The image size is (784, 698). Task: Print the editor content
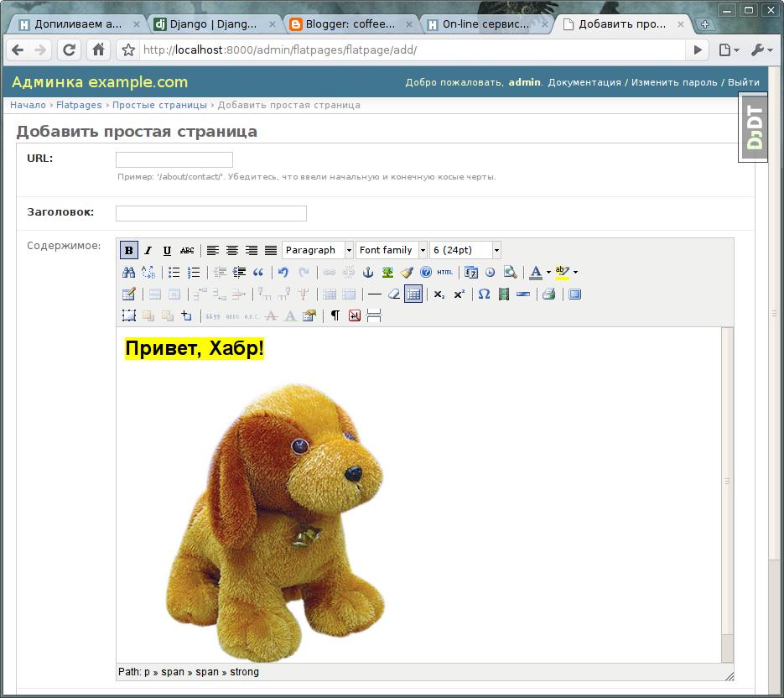[549, 294]
